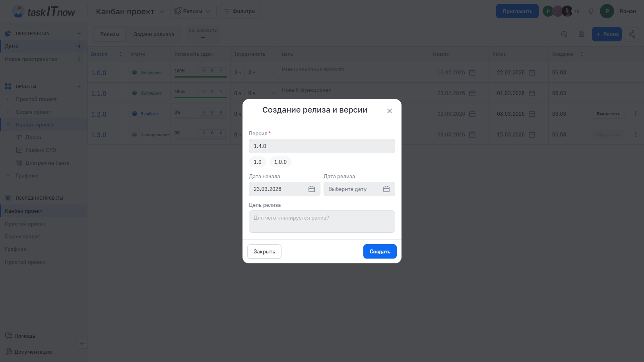
Task: Open the Фильтры menu
Action: (x=240, y=11)
